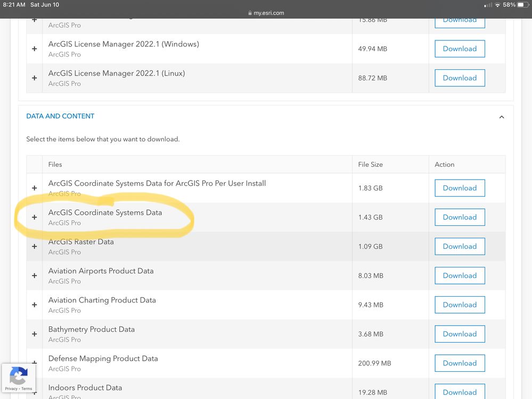Screen dimensions: 532x399
Task: Tap the lock icon beside my.esri.com
Action: 250,13
